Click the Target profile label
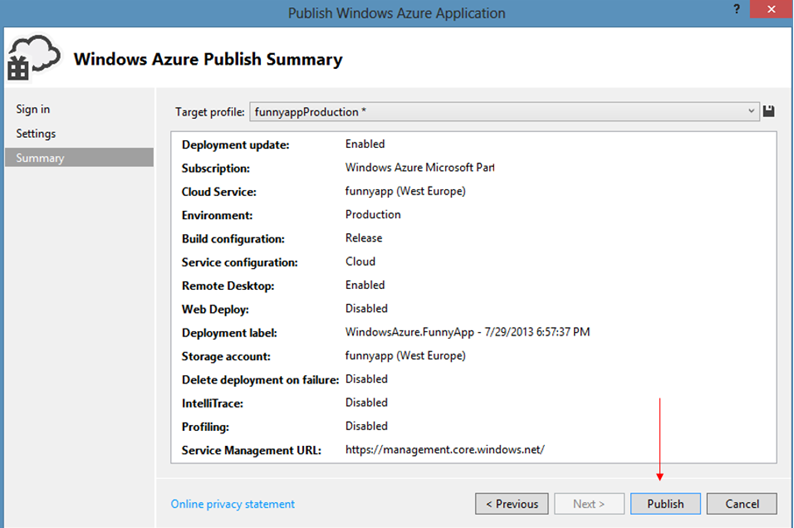794x528 pixels. pyautogui.click(x=210, y=112)
